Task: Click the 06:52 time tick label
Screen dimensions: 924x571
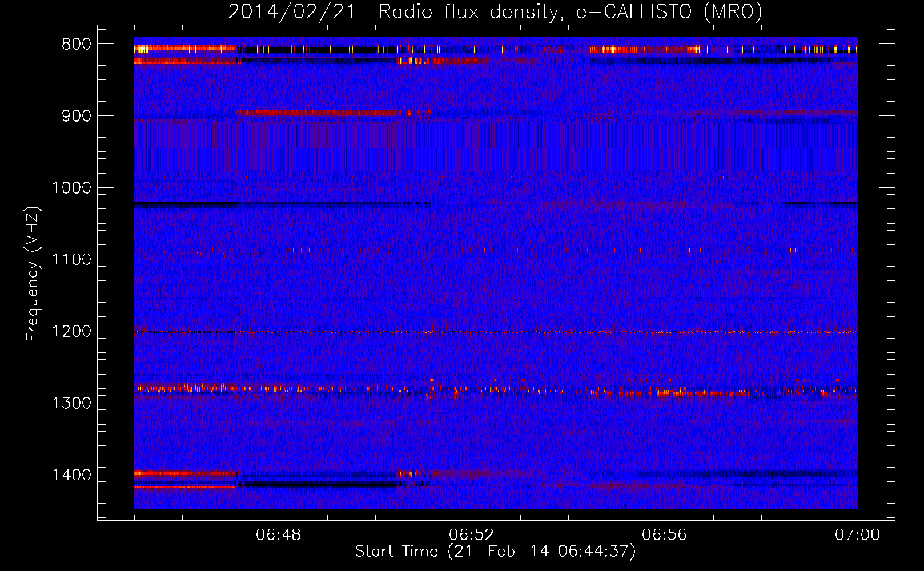Action: (472, 535)
